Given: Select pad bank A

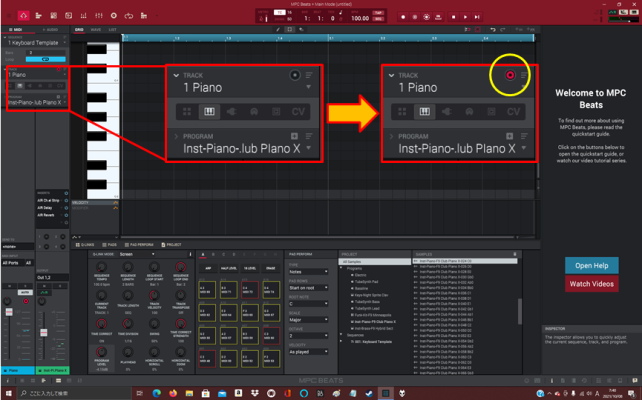Looking at the screenshot, I should [203, 255].
